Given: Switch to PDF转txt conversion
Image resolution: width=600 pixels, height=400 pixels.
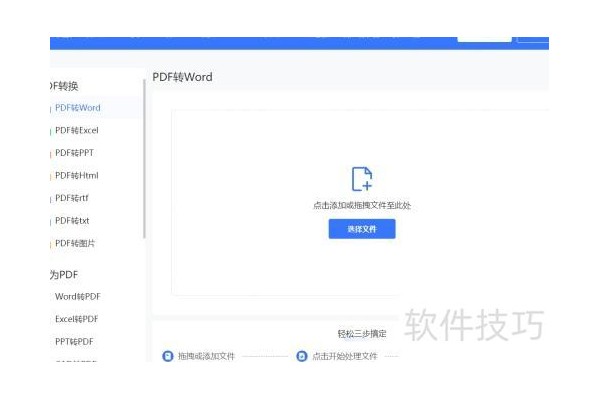Looking at the screenshot, I should (x=72, y=220).
